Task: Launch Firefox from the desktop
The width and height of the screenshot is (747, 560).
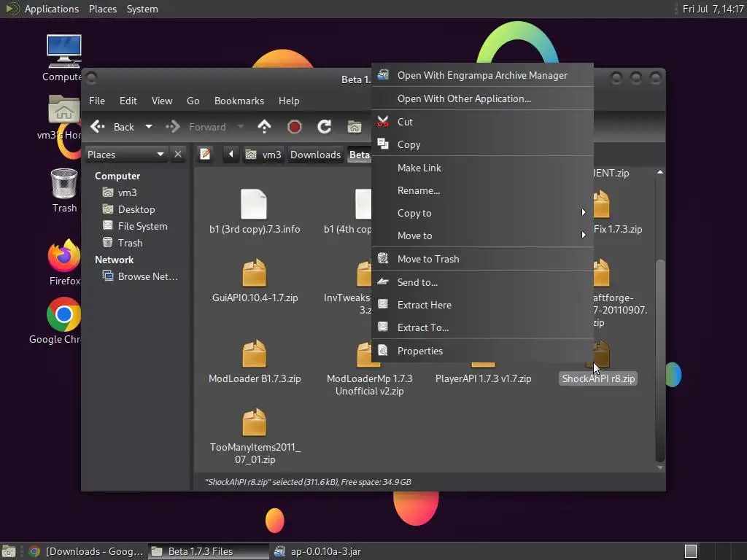Action: click(x=64, y=262)
